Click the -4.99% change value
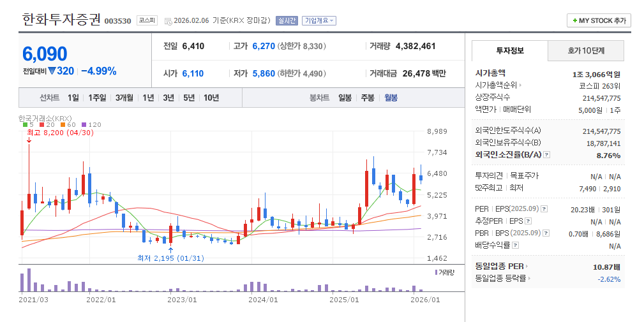This screenshot has width=644, height=322. pyautogui.click(x=98, y=71)
